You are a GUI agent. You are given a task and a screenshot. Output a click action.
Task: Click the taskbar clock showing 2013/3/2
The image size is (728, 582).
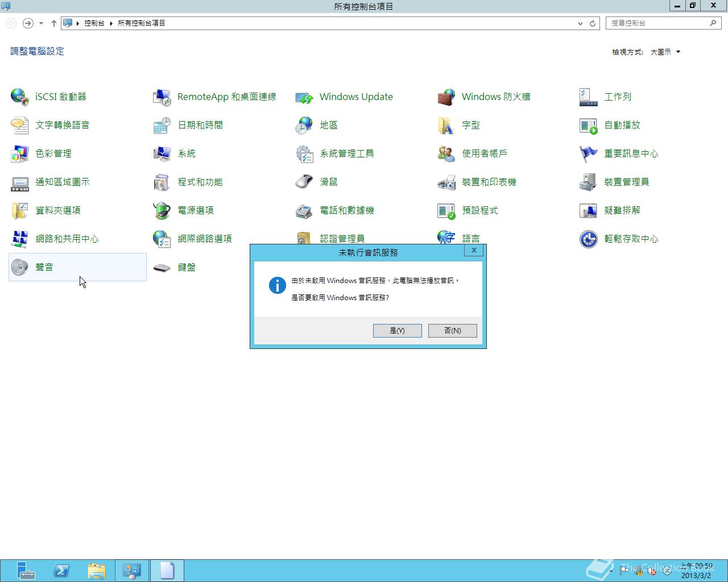click(696, 571)
